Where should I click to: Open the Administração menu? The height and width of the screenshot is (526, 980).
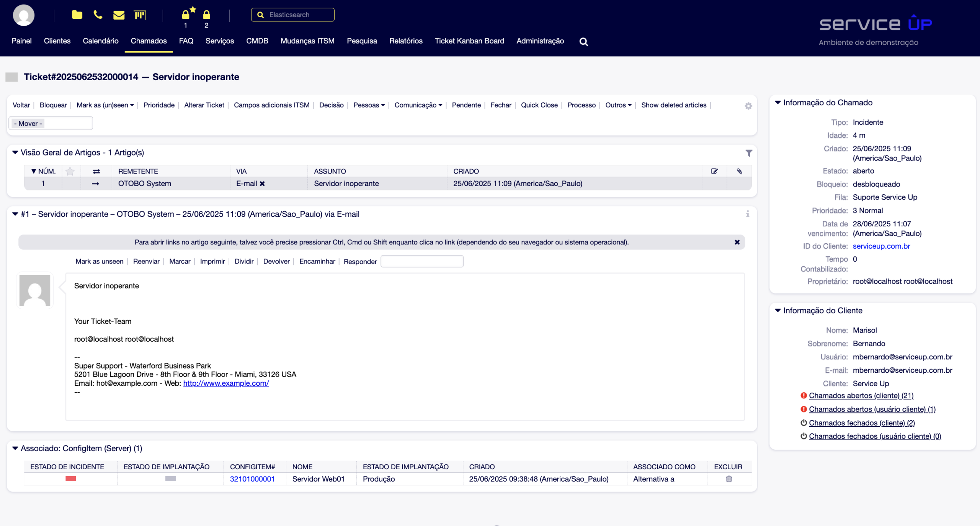[x=540, y=41]
